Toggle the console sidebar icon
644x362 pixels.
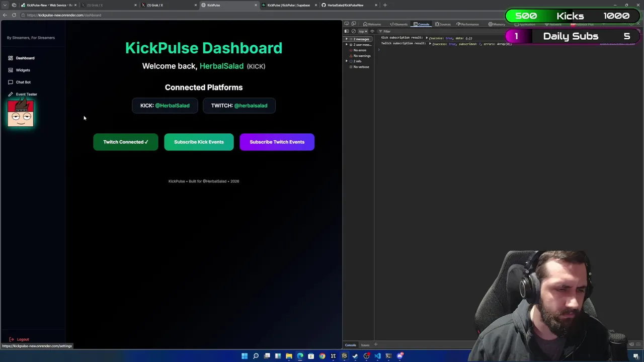[x=346, y=31]
